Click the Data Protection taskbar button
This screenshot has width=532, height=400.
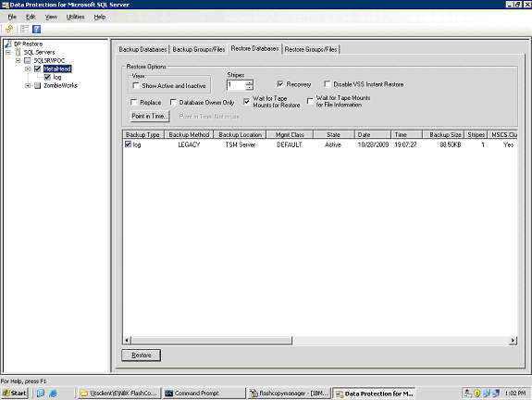pyautogui.click(x=374, y=394)
